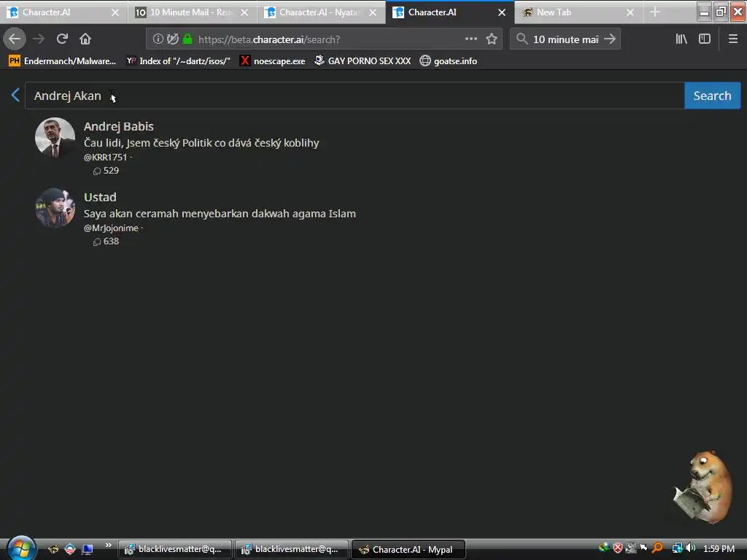
Task: Open Andrej Babis avatar thumbnail
Action: point(55,138)
